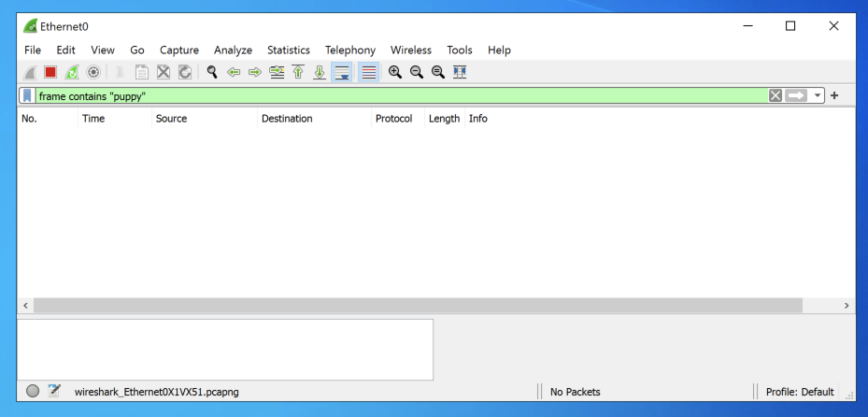Jump to the last packet
This screenshot has height=417, width=868.
point(320,72)
